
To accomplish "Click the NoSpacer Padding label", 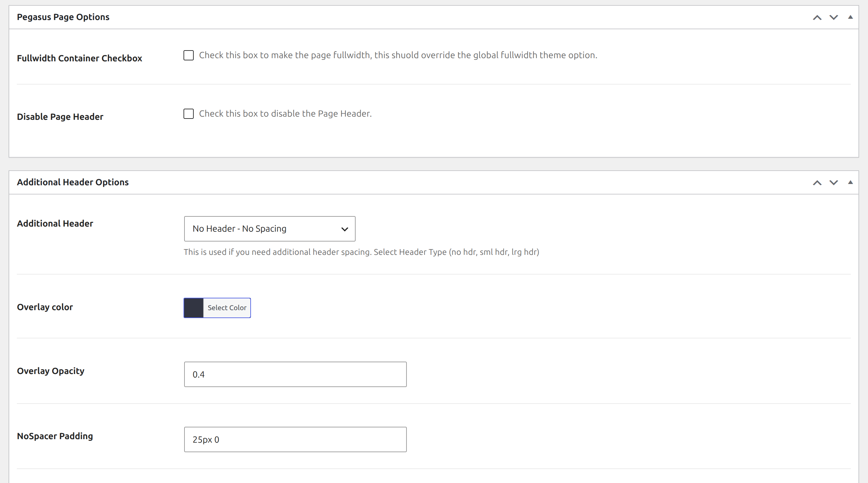I will [55, 436].
